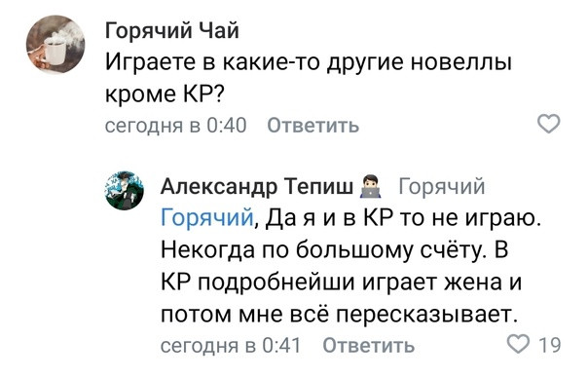Click the blue Горячий mention link
This screenshot has height=377, width=588.
[207, 218]
